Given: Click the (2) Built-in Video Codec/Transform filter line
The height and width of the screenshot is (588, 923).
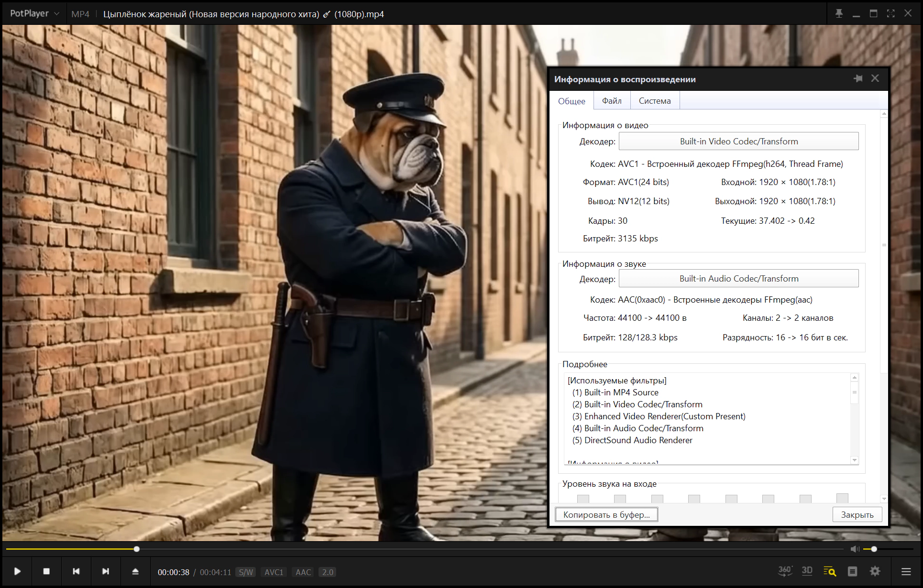Looking at the screenshot, I should pos(637,404).
